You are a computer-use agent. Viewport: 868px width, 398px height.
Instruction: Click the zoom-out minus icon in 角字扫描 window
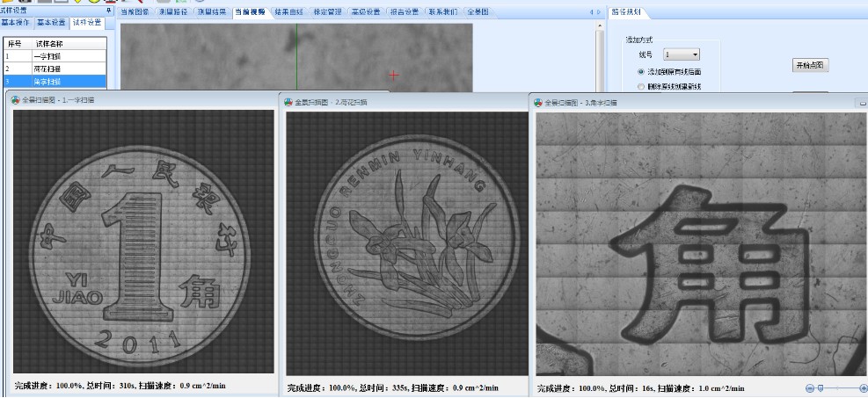pos(810,388)
